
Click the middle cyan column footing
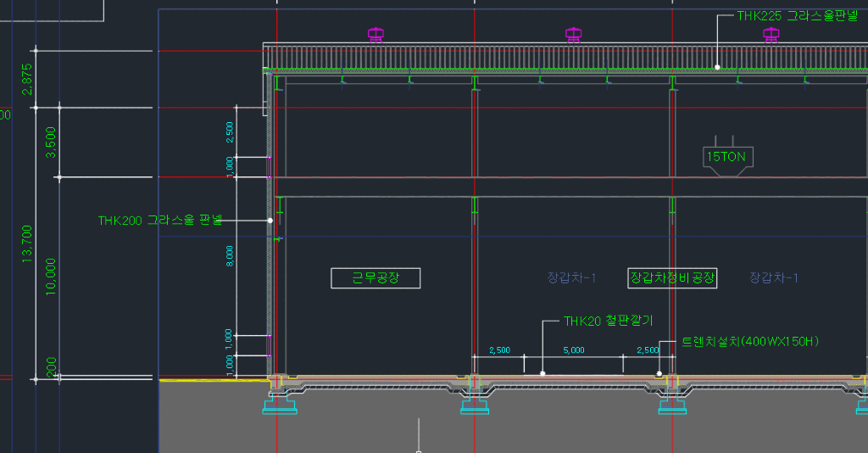[475, 406]
